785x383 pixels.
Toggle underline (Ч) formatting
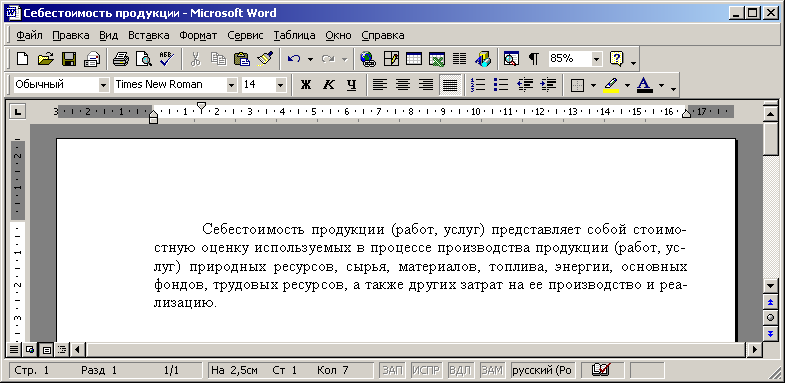(351, 85)
